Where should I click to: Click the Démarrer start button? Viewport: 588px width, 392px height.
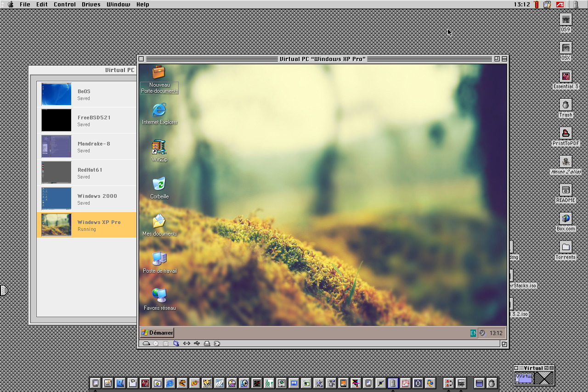point(157,333)
